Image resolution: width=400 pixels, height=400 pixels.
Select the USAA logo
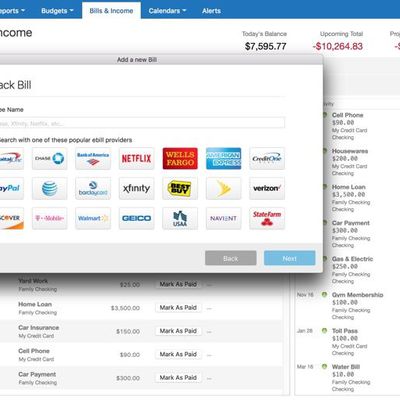click(x=180, y=218)
